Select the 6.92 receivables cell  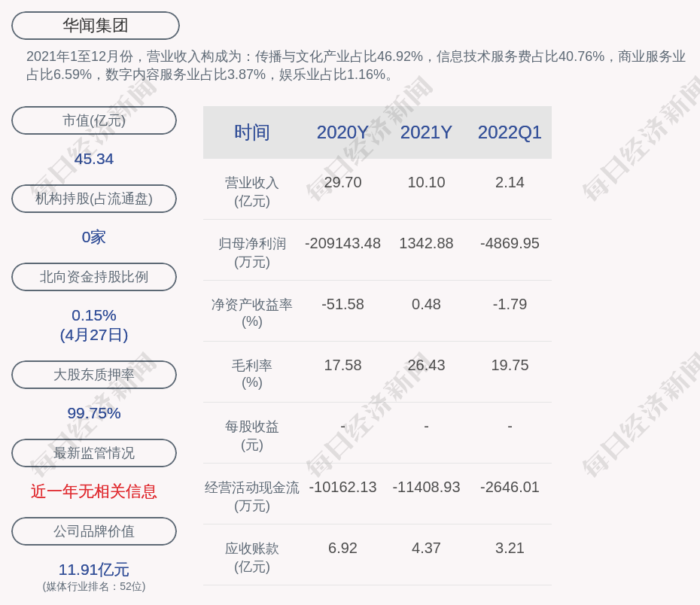click(343, 548)
